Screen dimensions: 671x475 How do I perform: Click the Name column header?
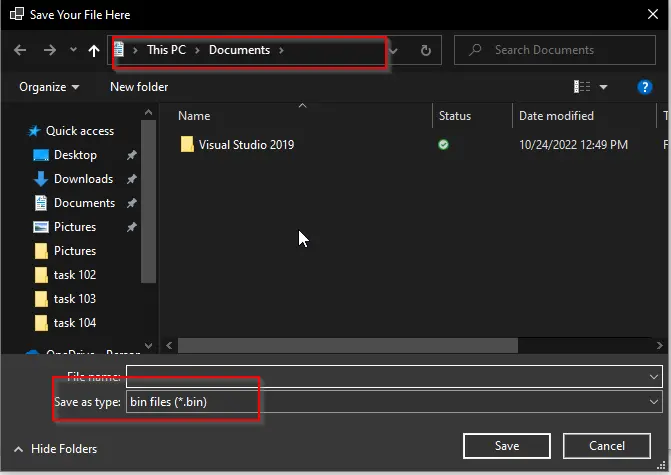194,116
